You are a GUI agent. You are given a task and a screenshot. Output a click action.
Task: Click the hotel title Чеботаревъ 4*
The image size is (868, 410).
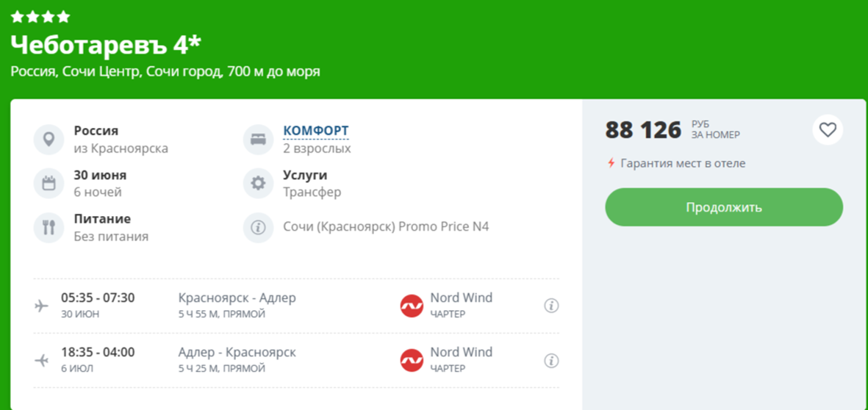click(106, 45)
